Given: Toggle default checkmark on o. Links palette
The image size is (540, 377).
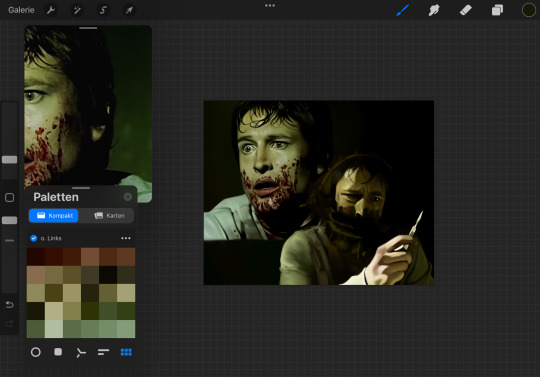Looking at the screenshot, I should (34, 238).
